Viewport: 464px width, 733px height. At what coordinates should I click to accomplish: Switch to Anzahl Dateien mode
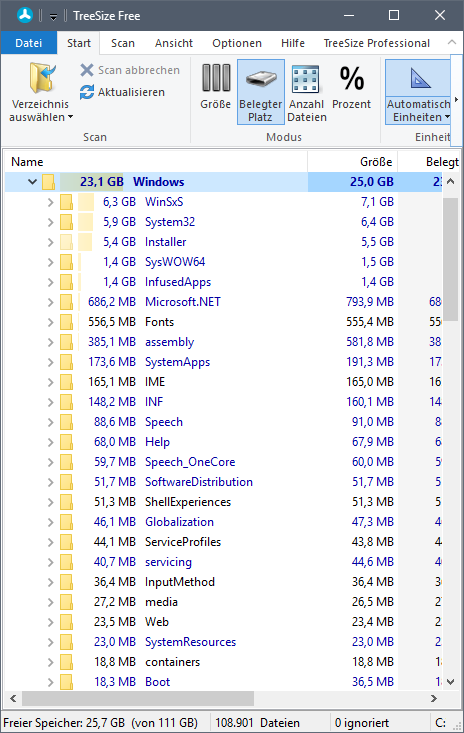[307, 93]
